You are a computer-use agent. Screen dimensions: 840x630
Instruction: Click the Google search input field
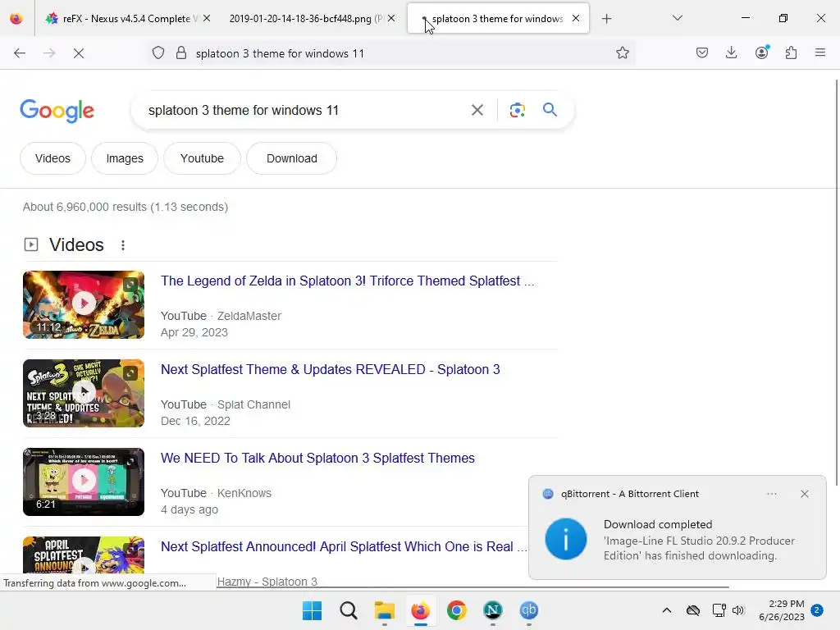point(303,111)
